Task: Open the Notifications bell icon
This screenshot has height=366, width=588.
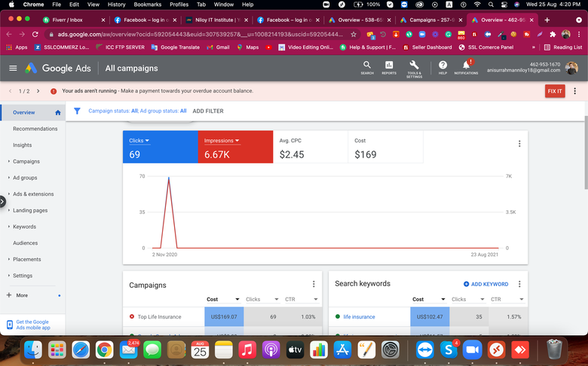Action: click(x=466, y=66)
